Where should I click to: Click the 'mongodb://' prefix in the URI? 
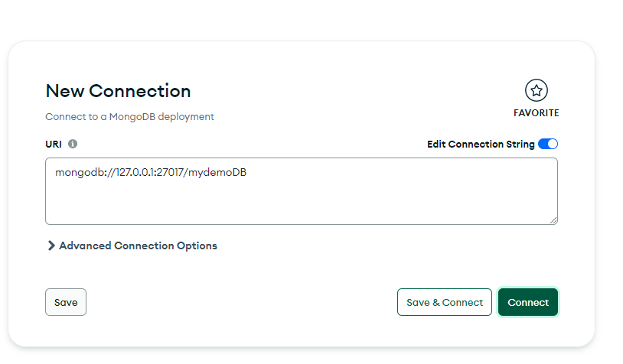(83, 173)
